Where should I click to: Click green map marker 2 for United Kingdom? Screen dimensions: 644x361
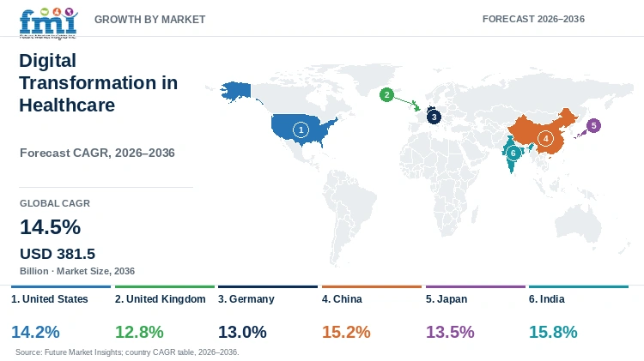point(386,95)
